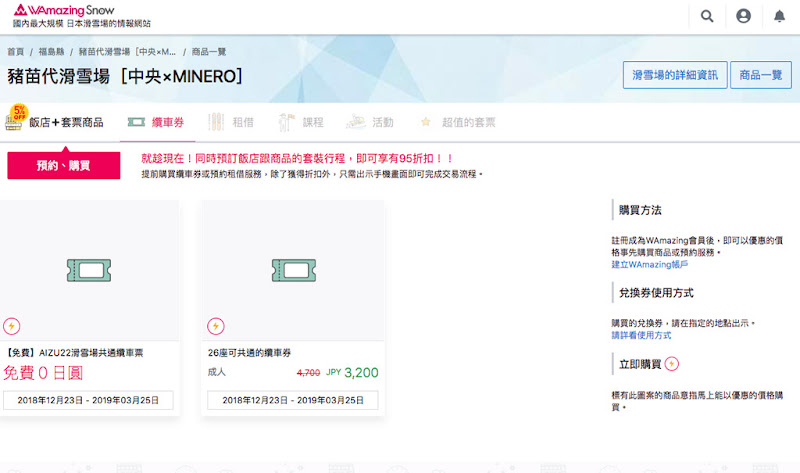Click the green lift ticket tab icon

136,122
